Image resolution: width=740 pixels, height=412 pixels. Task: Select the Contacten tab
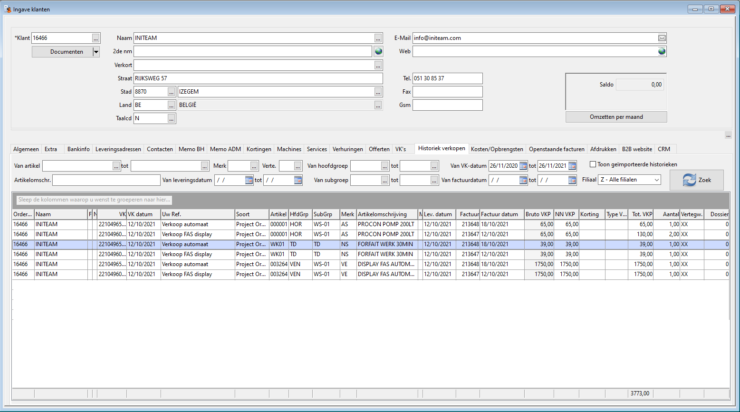coord(160,149)
